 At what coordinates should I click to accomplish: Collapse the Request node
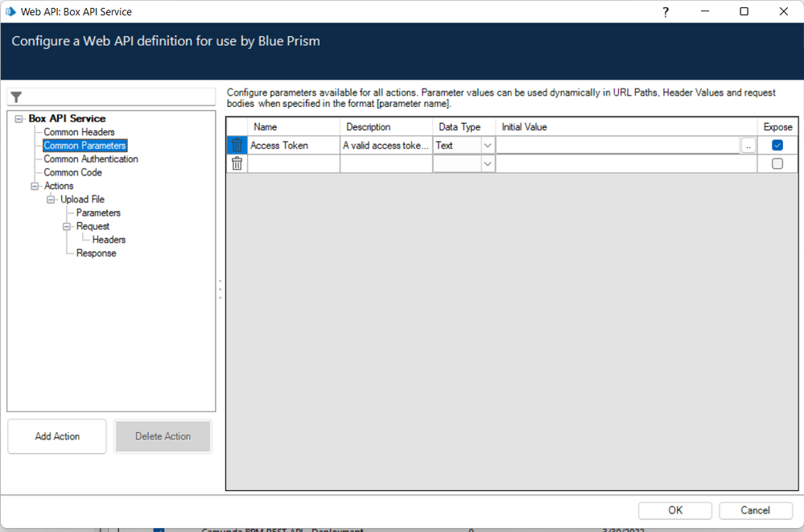click(67, 226)
